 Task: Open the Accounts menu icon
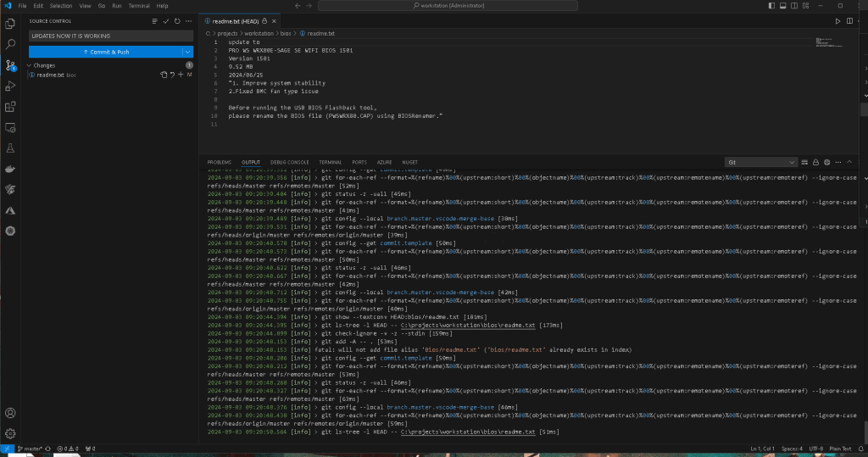coord(10,413)
